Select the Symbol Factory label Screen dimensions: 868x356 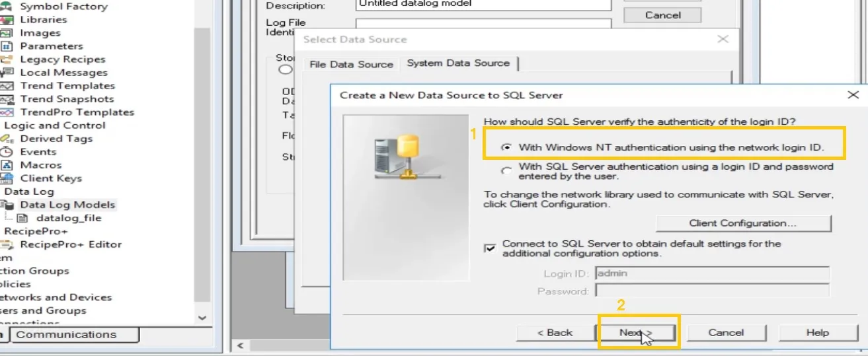(63, 7)
